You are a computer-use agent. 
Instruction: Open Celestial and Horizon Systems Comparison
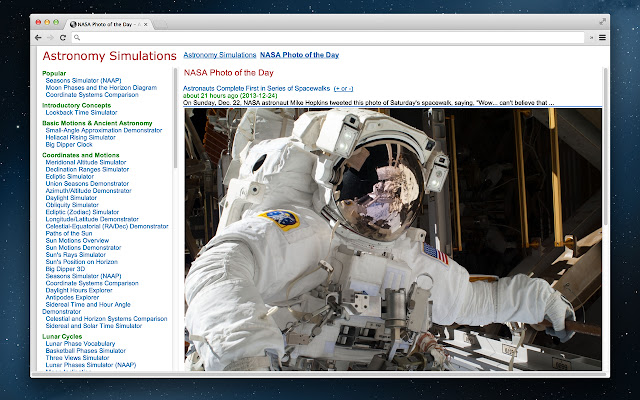[x=106, y=319]
